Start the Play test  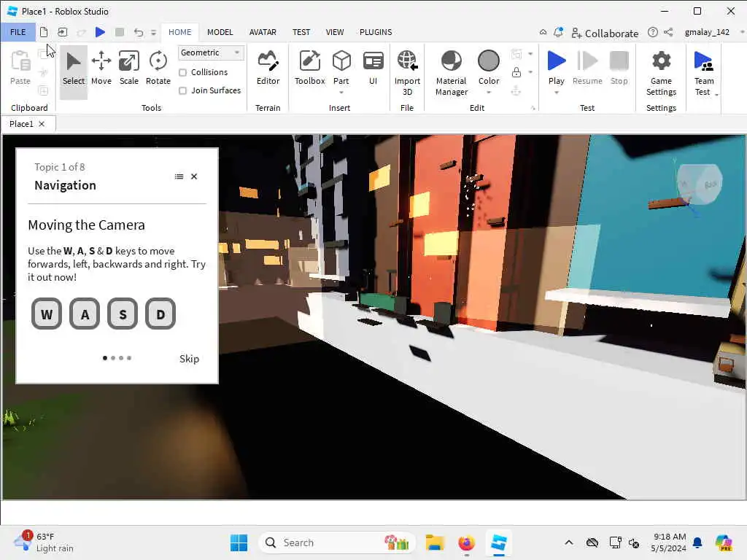pyautogui.click(x=556, y=66)
